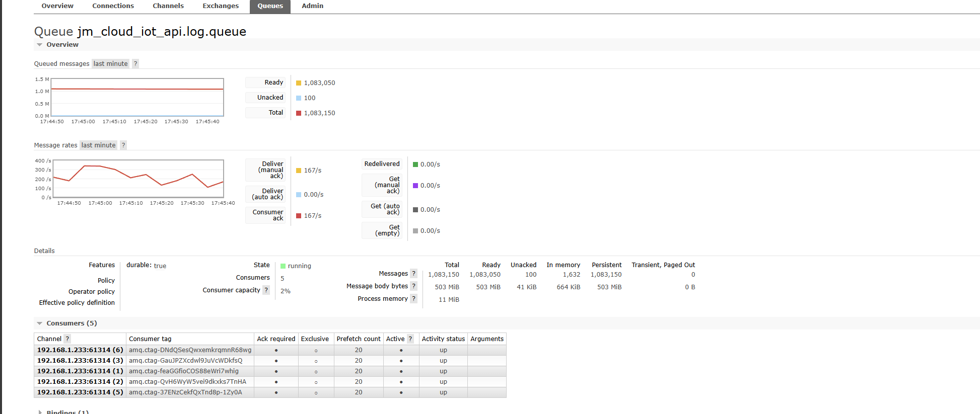
Task: Open help for Consumer capacity
Action: pos(266,290)
